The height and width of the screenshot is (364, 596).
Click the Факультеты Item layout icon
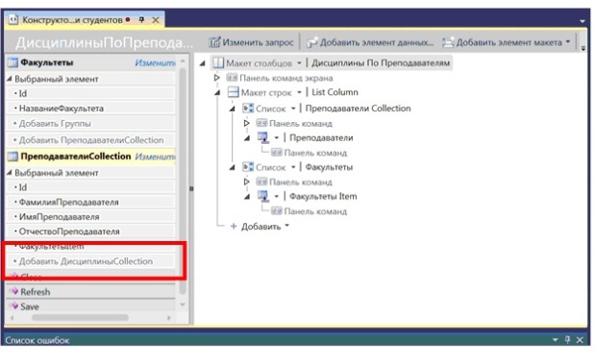[x=263, y=196]
